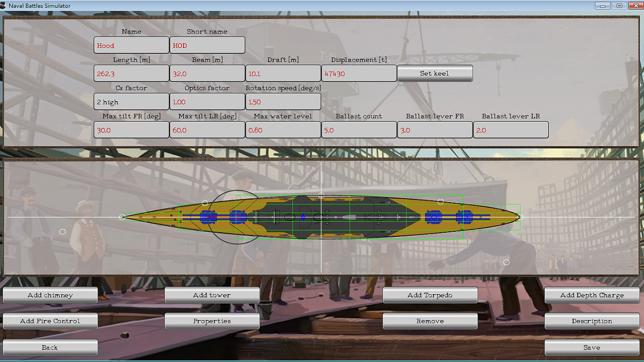The width and height of the screenshot is (644, 362).
Task: Click the Rotation speed field showing 1.50
Action: (283, 102)
